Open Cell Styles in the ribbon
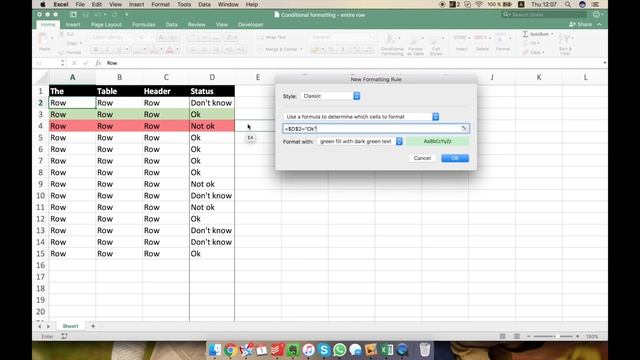The height and width of the screenshot is (360, 640). (x=436, y=44)
